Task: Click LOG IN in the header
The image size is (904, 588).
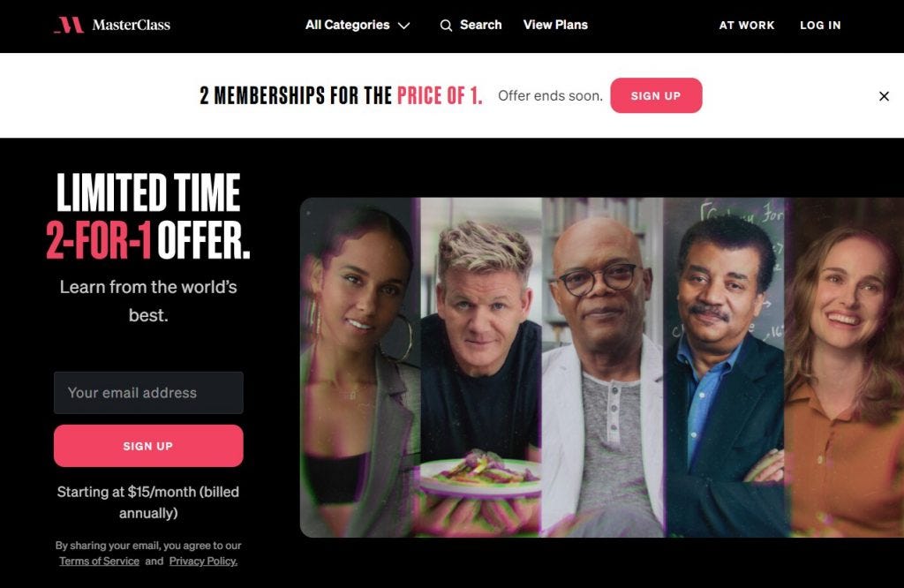Action: tap(820, 26)
